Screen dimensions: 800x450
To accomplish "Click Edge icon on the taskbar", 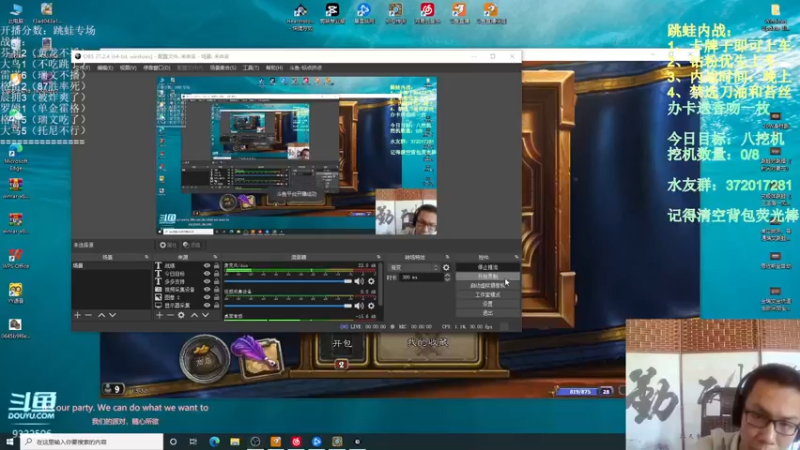I will tap(214, 442).
